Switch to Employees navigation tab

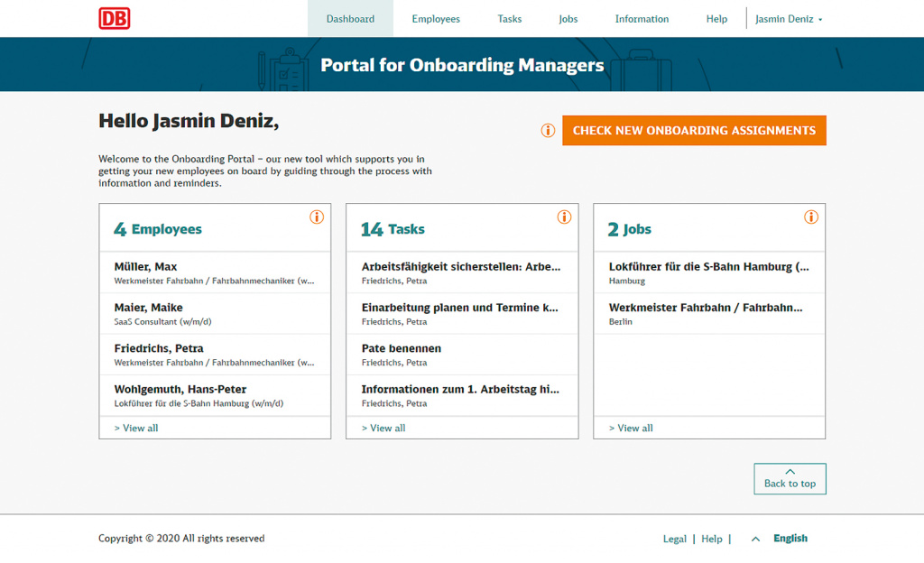(436, 19)
